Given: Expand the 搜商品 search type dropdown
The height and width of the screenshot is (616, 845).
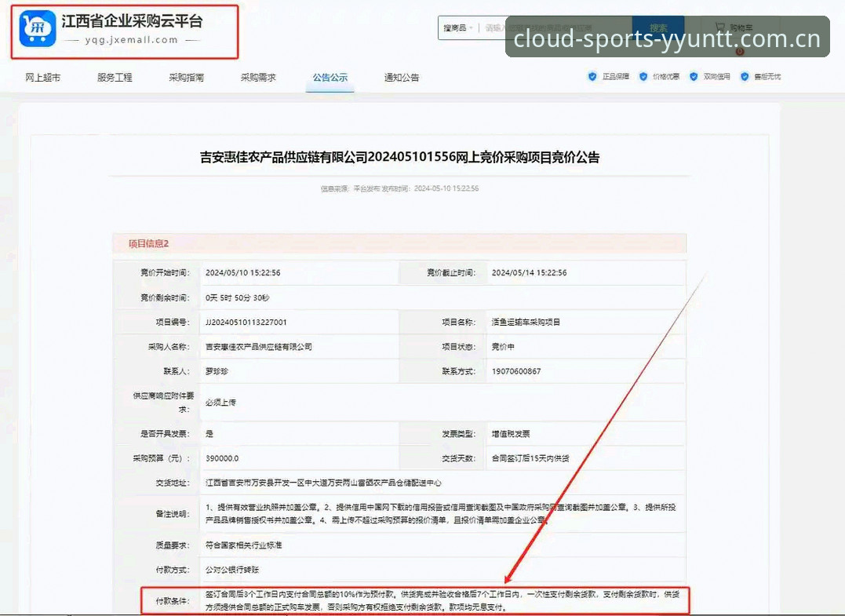Looking at the screenshot, I should tap(457, 27).
